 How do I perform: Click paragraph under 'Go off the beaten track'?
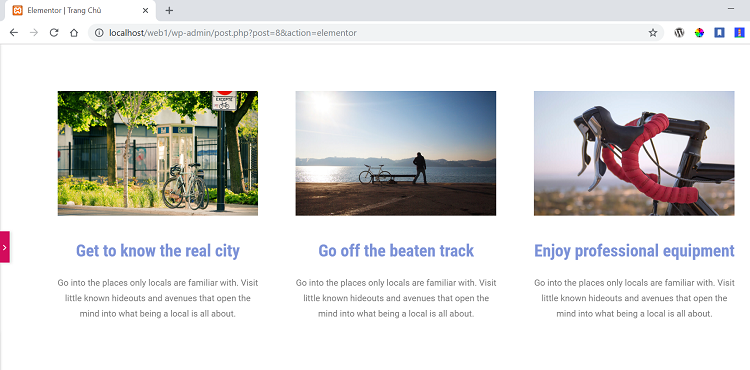coord(396,298)
